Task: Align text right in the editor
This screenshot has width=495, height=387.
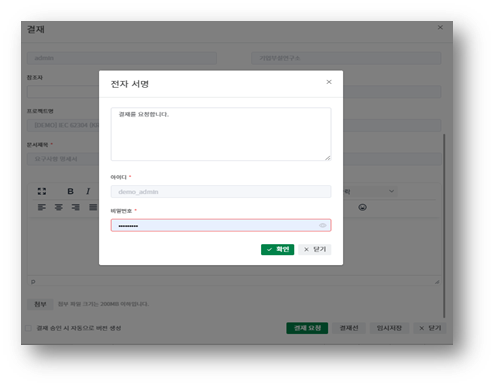Action: point(76,207)
